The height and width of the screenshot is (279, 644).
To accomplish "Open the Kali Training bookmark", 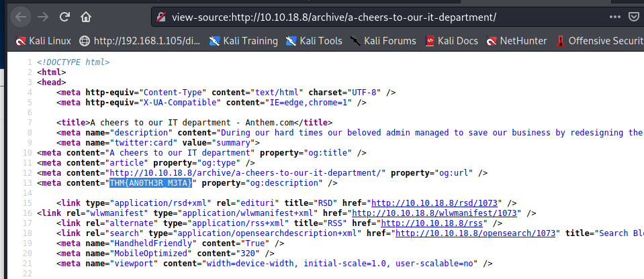I will point(242,41).
